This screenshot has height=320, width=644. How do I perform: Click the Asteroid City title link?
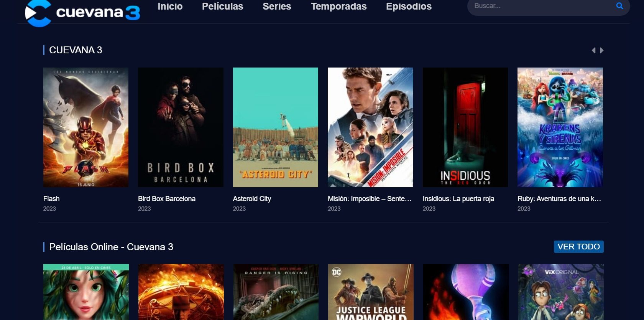(x=252, y=199)
